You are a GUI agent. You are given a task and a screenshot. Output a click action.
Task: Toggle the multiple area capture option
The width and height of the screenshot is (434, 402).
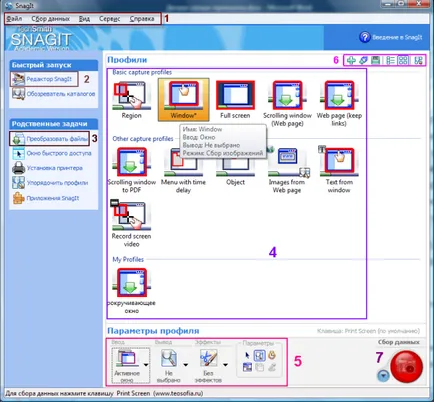tap(247, 368)
